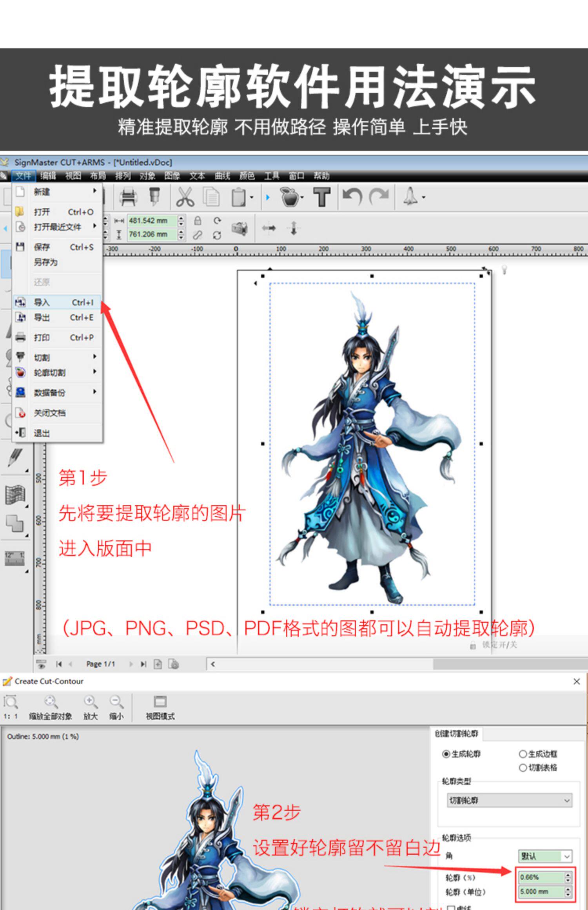The image size is (588, 910).
Task: Click the 轮廓 (单位) field showing 5.000 mm
Action: (542, 892)
